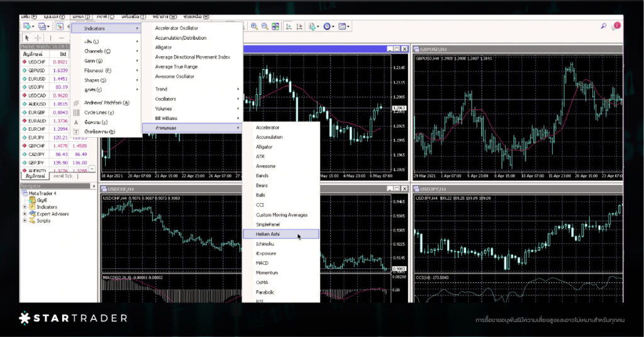Open the Templates toolbar icon
The height and width of the screenshot is (337, 644).
[x=343, y=26]
